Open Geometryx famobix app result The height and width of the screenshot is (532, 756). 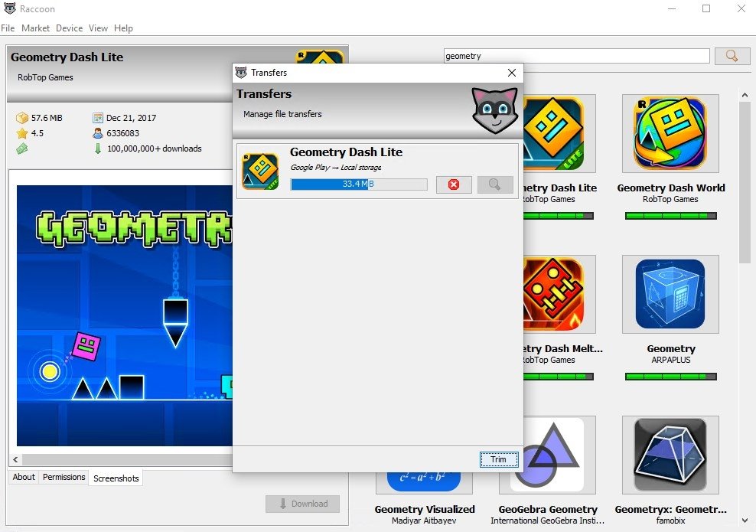point(670,455)
